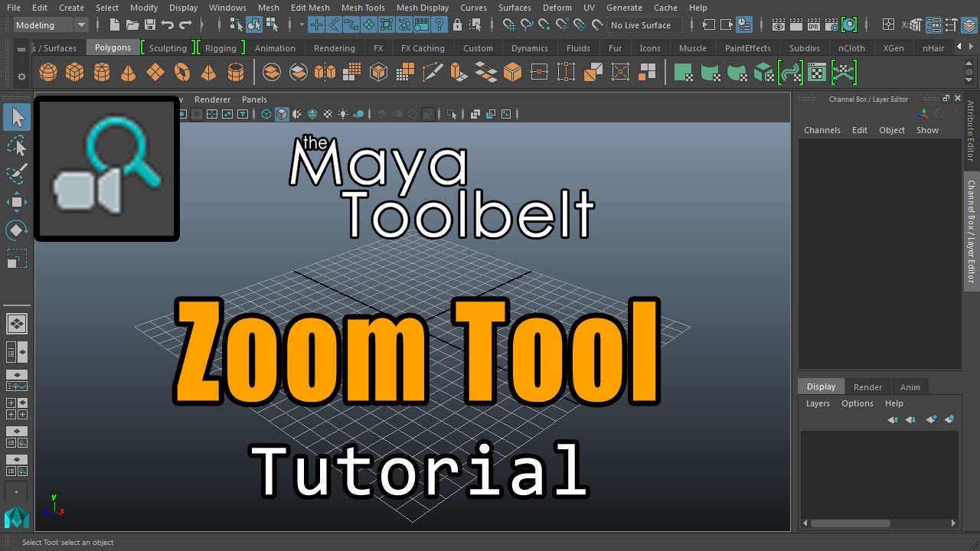Create a polygon pipe from the shelf

pyautogui.click(x=236, y=73)
